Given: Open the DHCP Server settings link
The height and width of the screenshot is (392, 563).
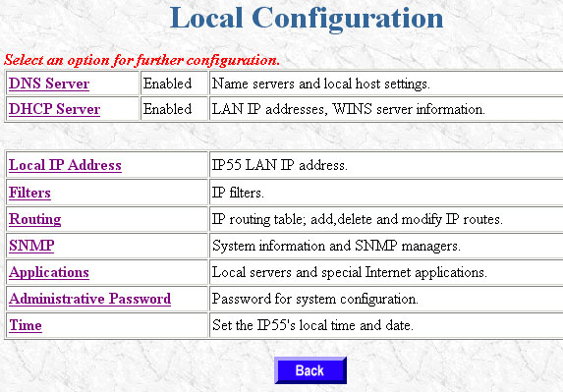Looking at the screenshot, I should (x=55, y=109).
